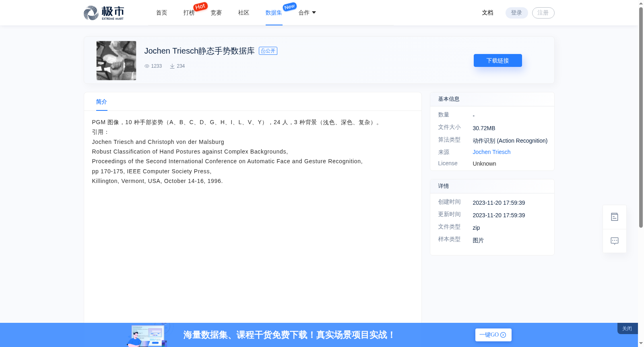Click the hand gesture dataset thumbnail

pos(116,60)
